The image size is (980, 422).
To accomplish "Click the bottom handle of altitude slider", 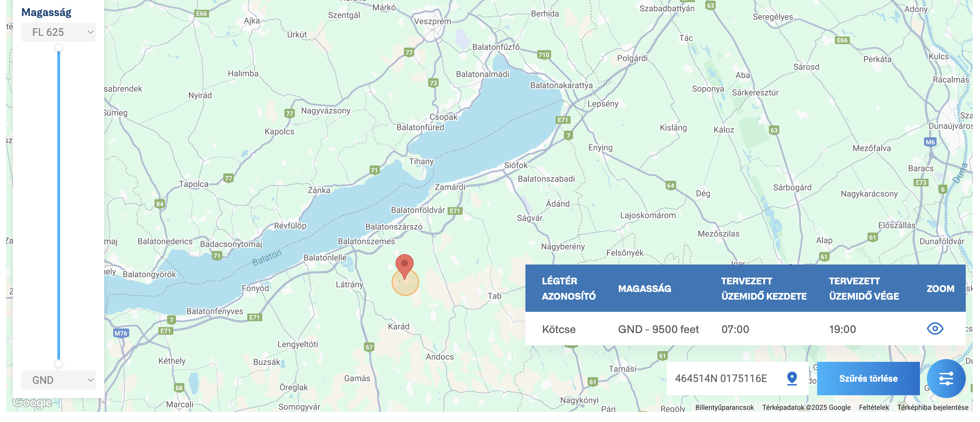I will (x=59, y=364).
